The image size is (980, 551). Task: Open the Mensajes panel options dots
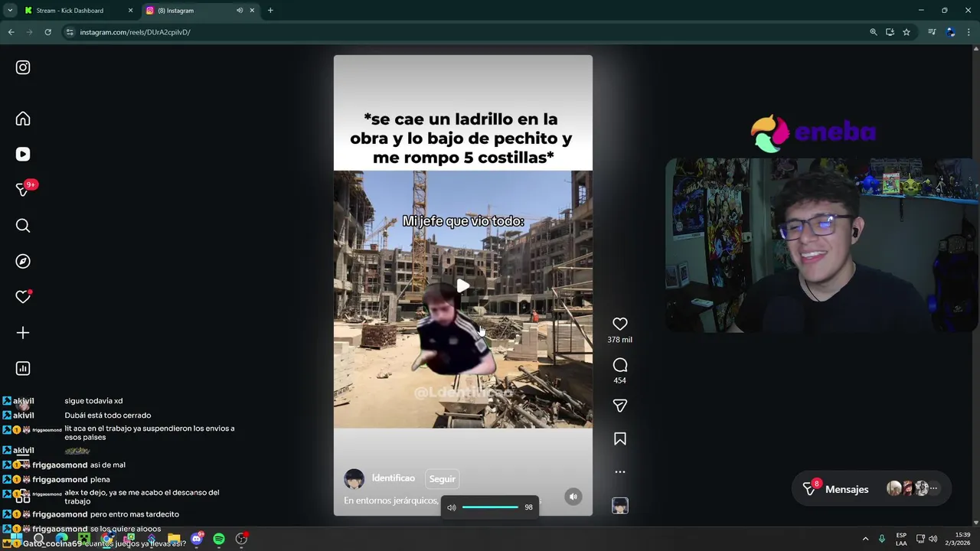(933, 488)
